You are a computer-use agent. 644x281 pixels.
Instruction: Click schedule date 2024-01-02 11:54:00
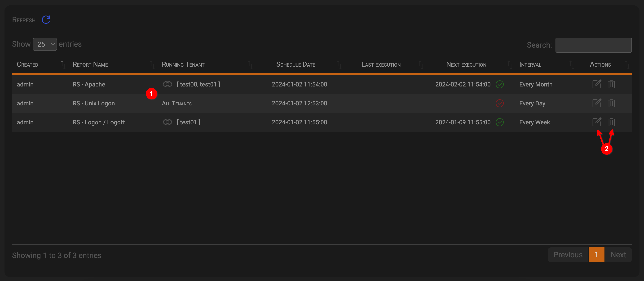[299, 84]
